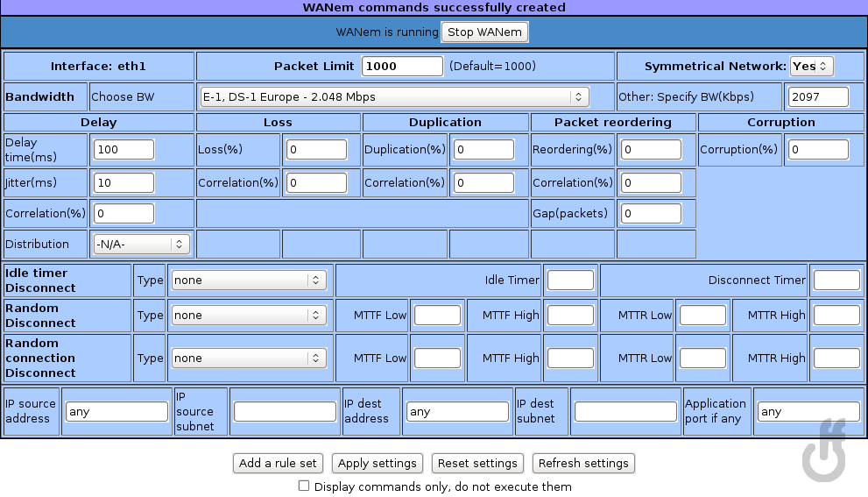The height and width of the screenshot is (497, 868).
Task: Click the Duplication Correlation(%) input field
Action: click(x=483, y=183)
